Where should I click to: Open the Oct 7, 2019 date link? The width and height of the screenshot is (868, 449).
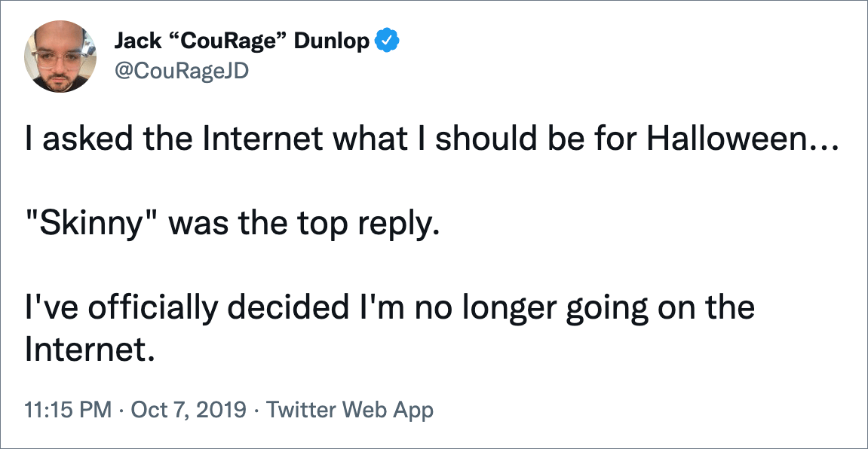189,411
